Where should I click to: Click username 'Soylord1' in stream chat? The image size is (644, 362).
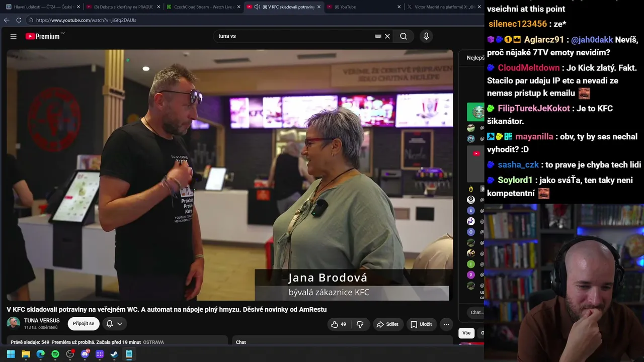coord(515,180)
